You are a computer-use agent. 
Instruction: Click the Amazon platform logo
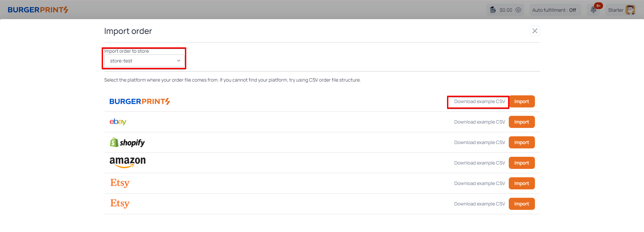128,162
